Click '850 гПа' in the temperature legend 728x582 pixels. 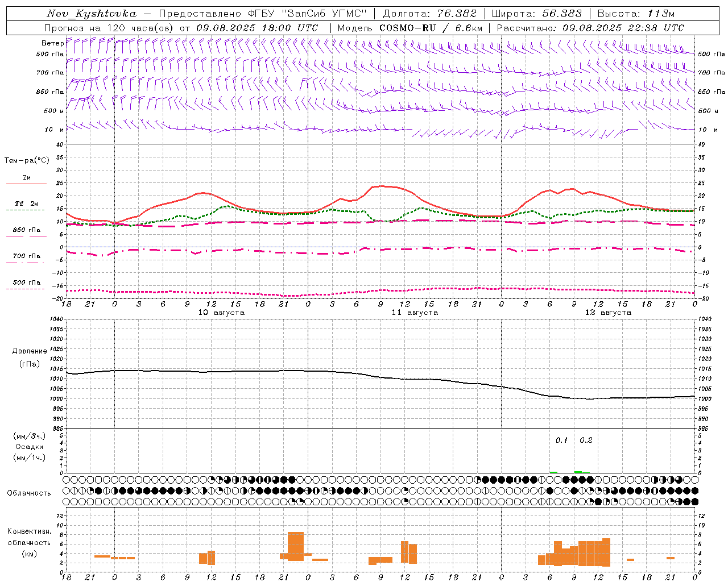click(x=27, y=230)
